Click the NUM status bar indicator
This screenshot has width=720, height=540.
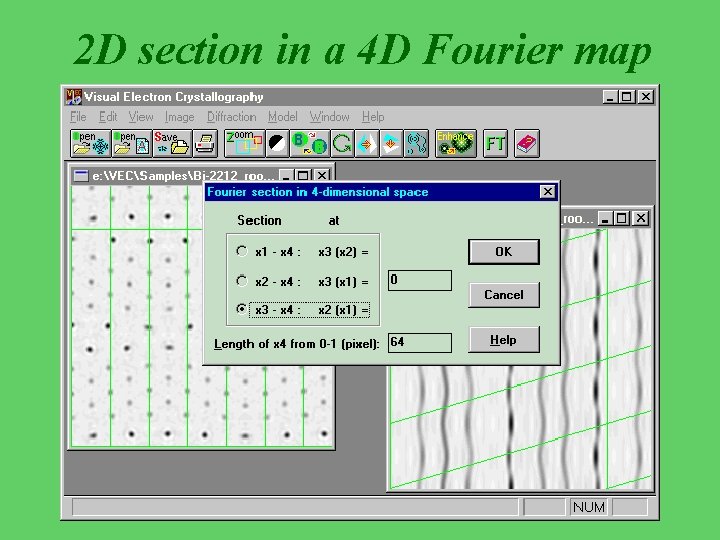(589, 507)
